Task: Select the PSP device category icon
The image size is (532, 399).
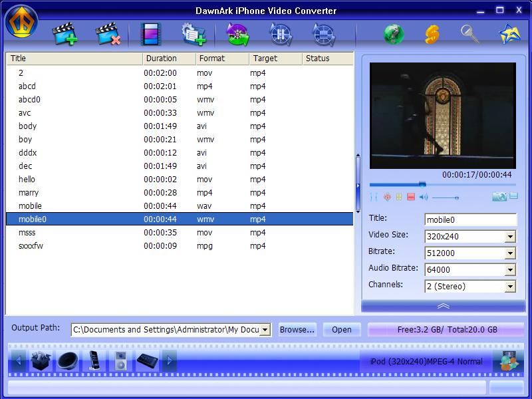Action: pos(147,360)
